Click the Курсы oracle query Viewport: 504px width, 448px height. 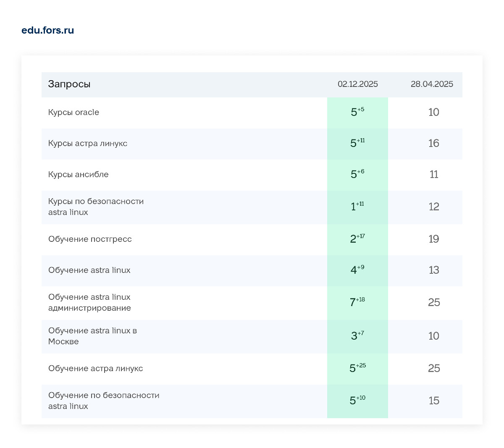[73, 112]
